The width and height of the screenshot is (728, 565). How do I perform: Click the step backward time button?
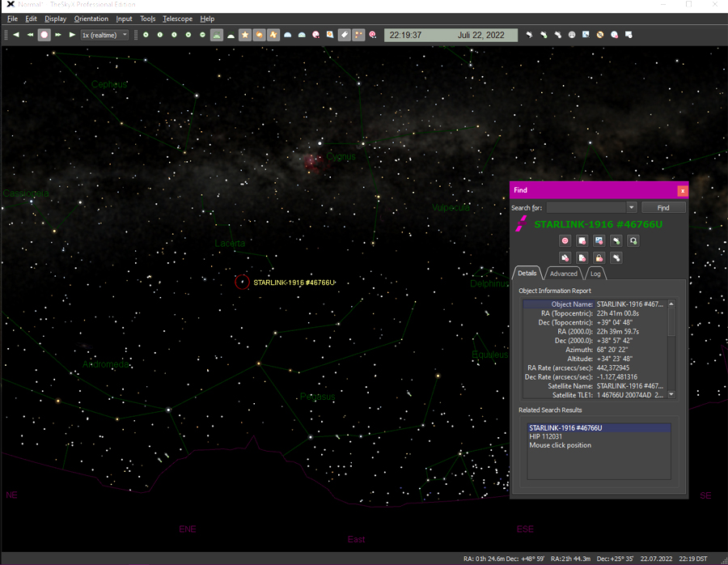click(16, 35)
